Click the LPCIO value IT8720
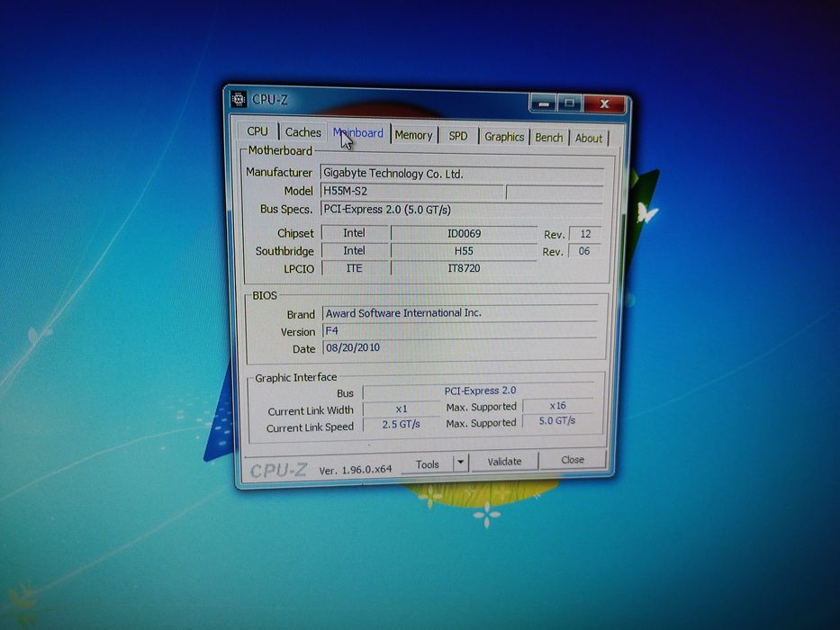840x630 pixels. click(464, 268)
